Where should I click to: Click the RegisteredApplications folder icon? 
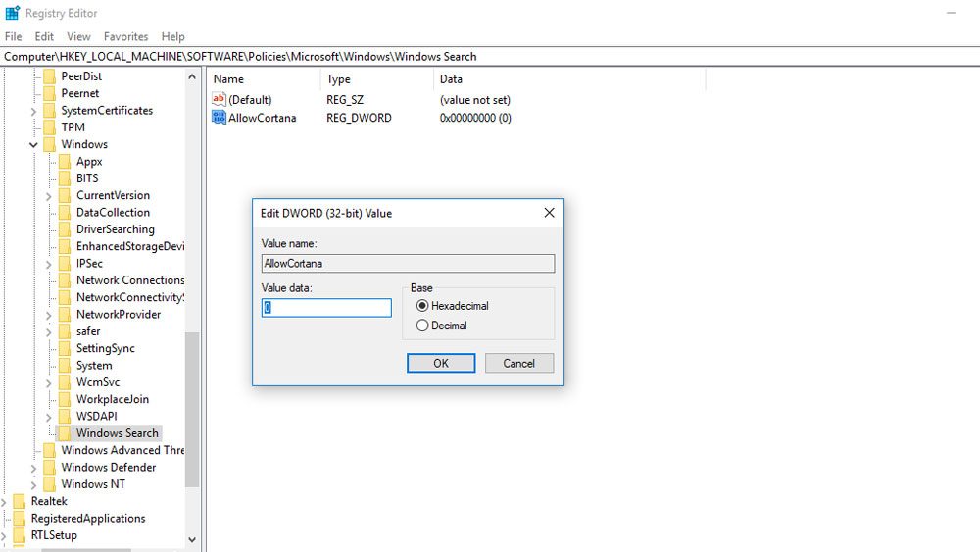pyautogui.click(x=20, y=519)
